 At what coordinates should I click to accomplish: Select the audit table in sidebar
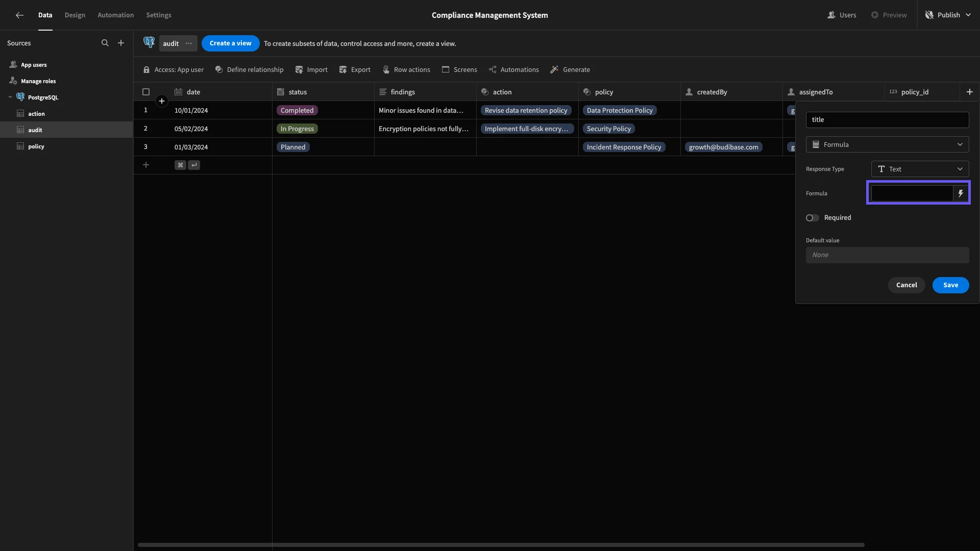pos(66,130)
